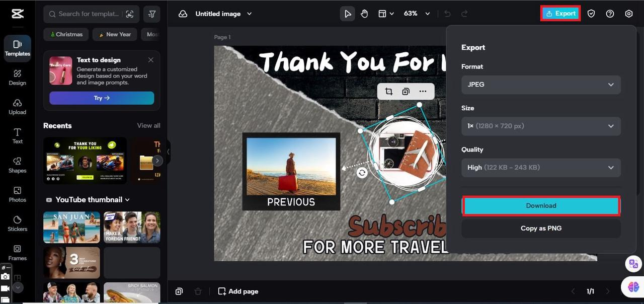Open the Photos panel
The image size is (644, 304).
coord(18,194)
